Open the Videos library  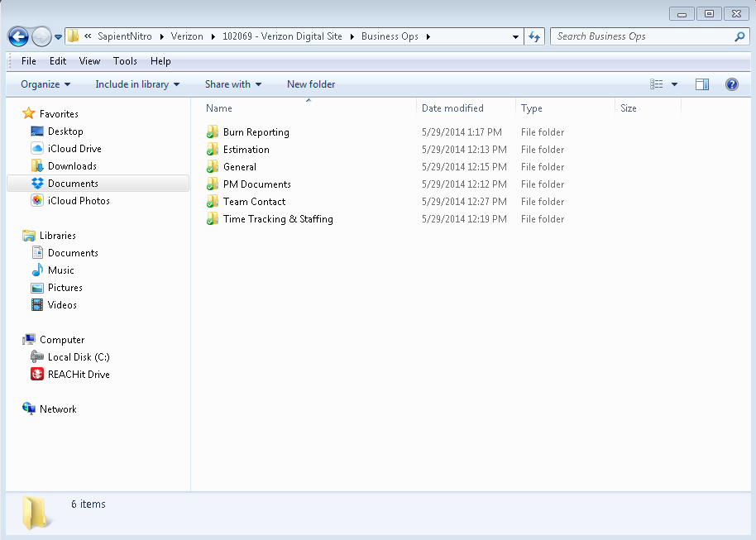pyautogui.click(x=62, y=304)
